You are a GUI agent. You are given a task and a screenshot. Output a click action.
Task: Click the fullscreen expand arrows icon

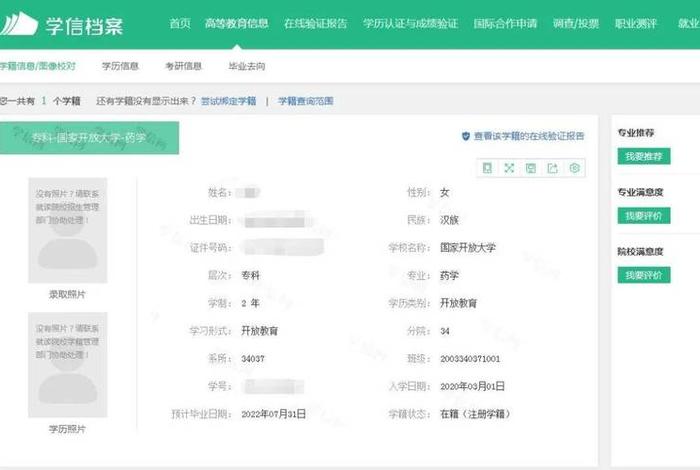click(x=509, y=168)
